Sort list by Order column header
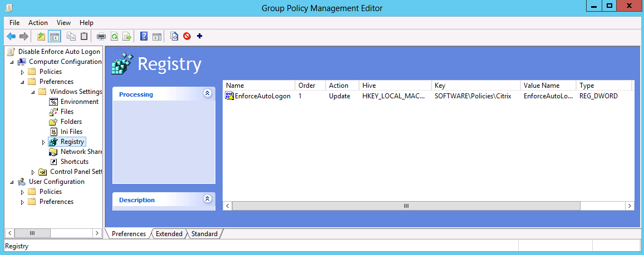644x255 pixels. point(310,86)
